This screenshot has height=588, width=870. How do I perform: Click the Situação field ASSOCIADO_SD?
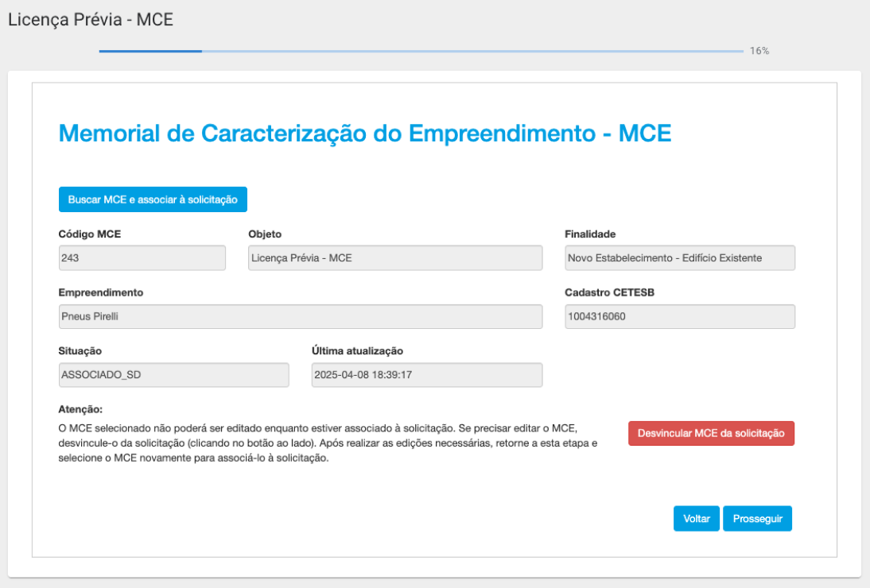coord(173,374)
